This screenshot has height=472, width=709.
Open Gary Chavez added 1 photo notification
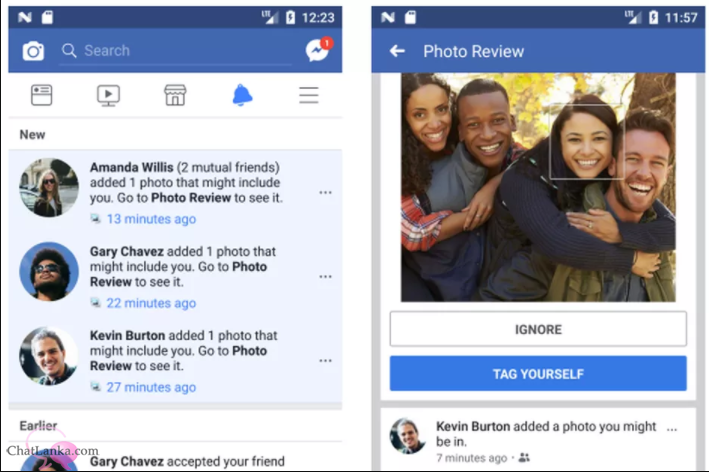[x=183, y=267]
